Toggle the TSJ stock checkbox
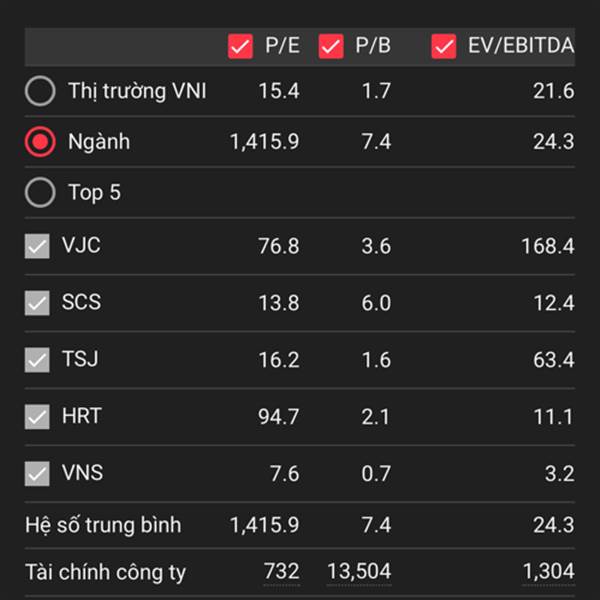 coord(37,360)
